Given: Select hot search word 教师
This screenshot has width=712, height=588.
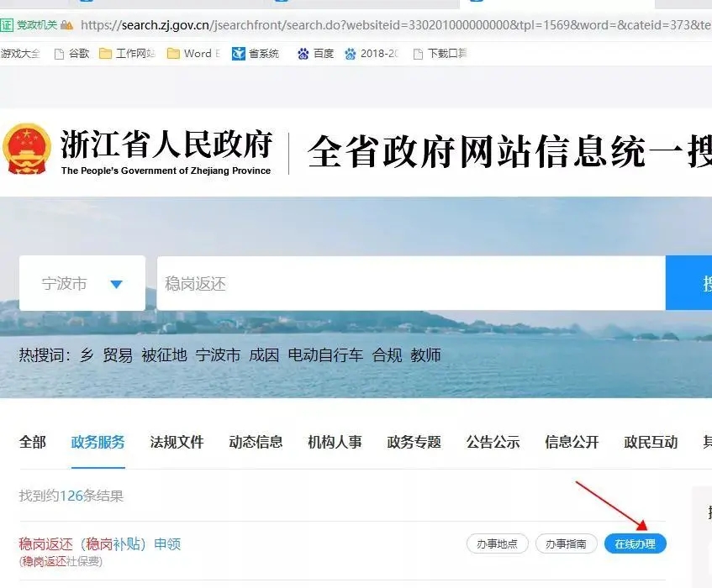Looking at the screenshot, I should (425, 354).
